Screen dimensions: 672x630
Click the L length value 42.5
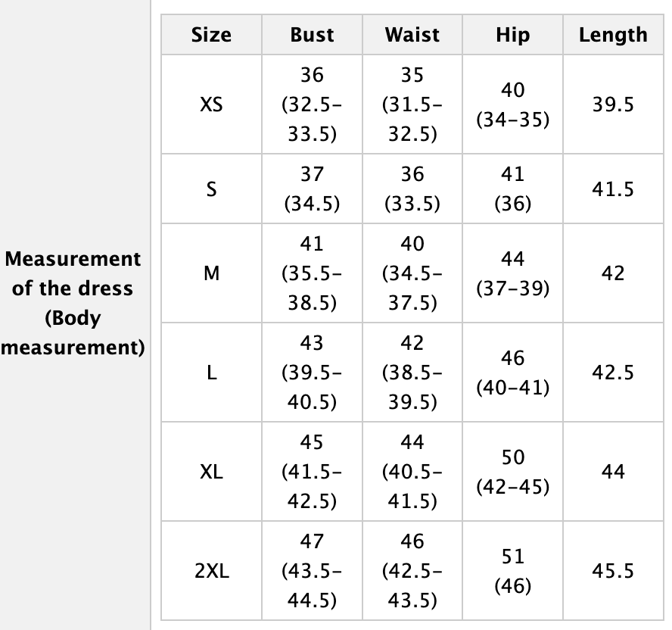pos(613,373)
